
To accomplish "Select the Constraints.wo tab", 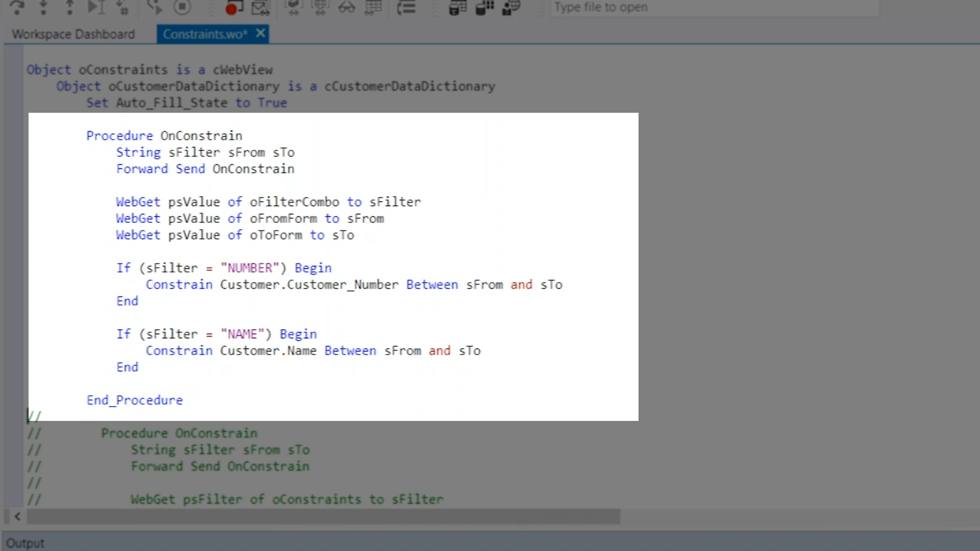I will coord(205,34).
